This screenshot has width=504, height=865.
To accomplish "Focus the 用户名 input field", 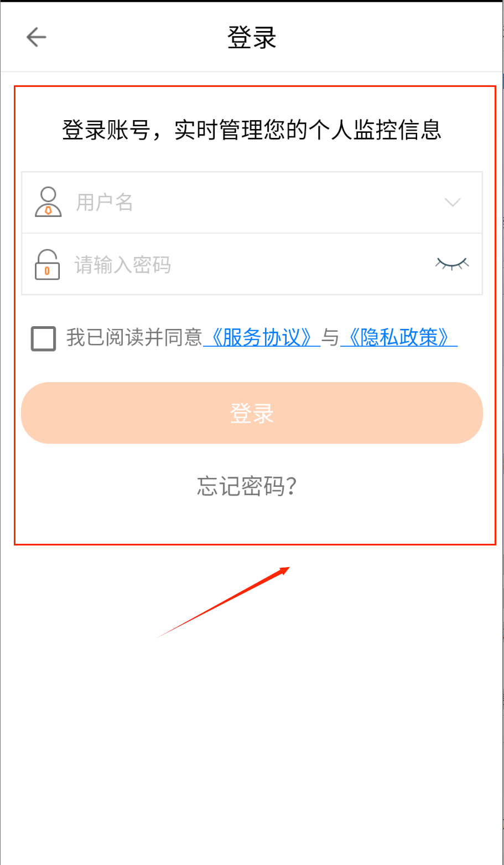I will pos(252,203).
